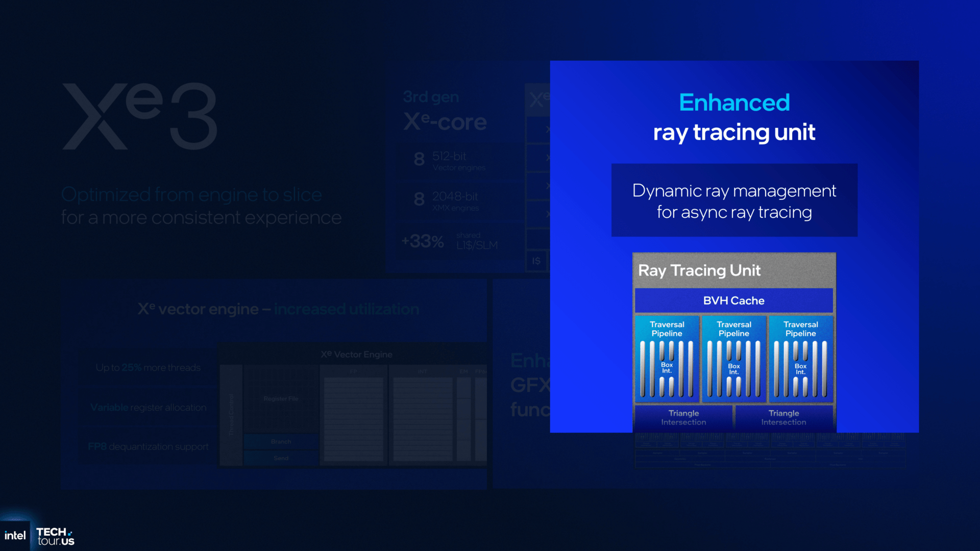Image resolution: width=980 pixels, height=551 pixels.
Task: Click the Variable register allocation item
Action: (x=148, y=408)
